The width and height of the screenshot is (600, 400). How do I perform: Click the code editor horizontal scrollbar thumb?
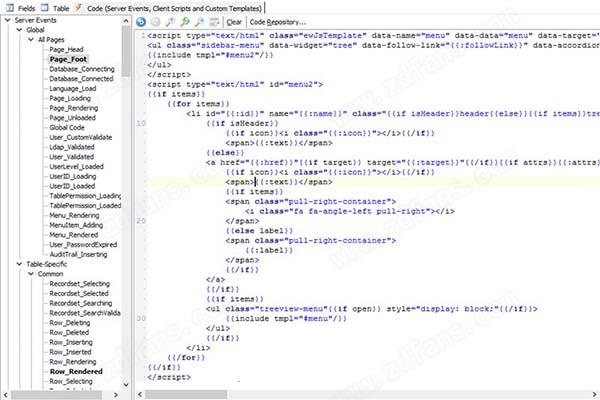[186, 394]
